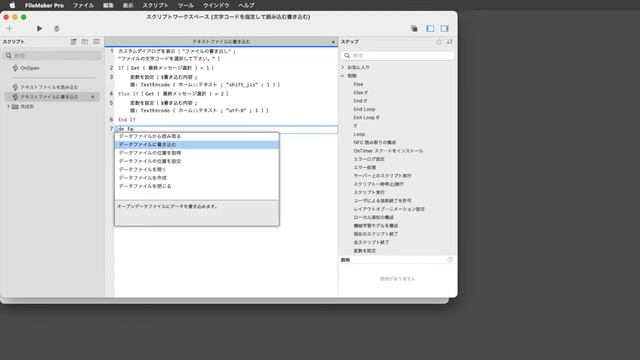Screen dimensions: 640x360
Task: Run the script with the play icon
Action: (x=40, y=29)
